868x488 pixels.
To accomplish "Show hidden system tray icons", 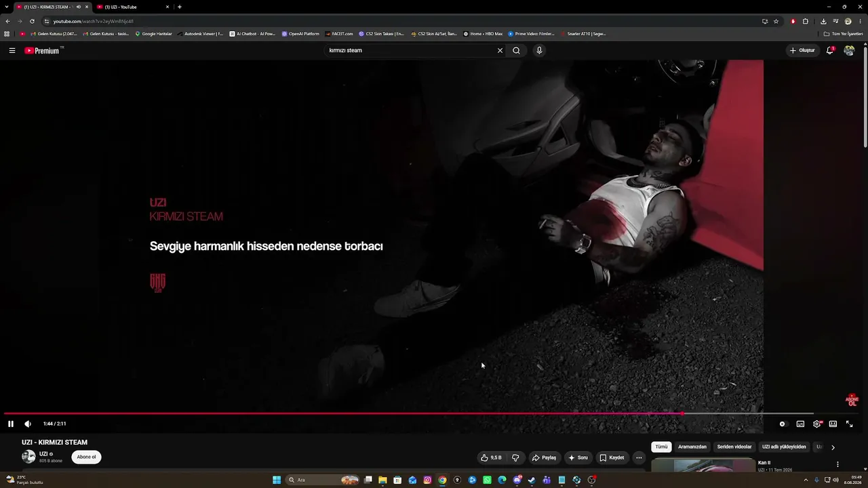I will [x=806, y=480].
